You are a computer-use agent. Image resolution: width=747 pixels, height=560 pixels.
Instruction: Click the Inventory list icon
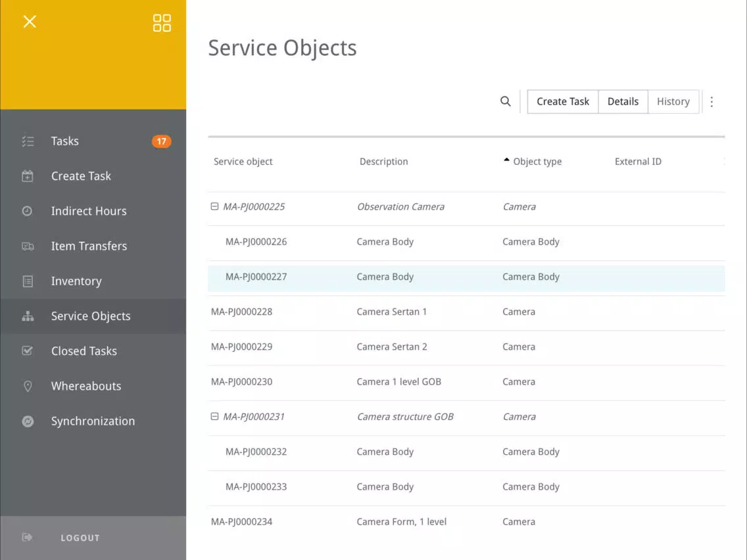28,281
